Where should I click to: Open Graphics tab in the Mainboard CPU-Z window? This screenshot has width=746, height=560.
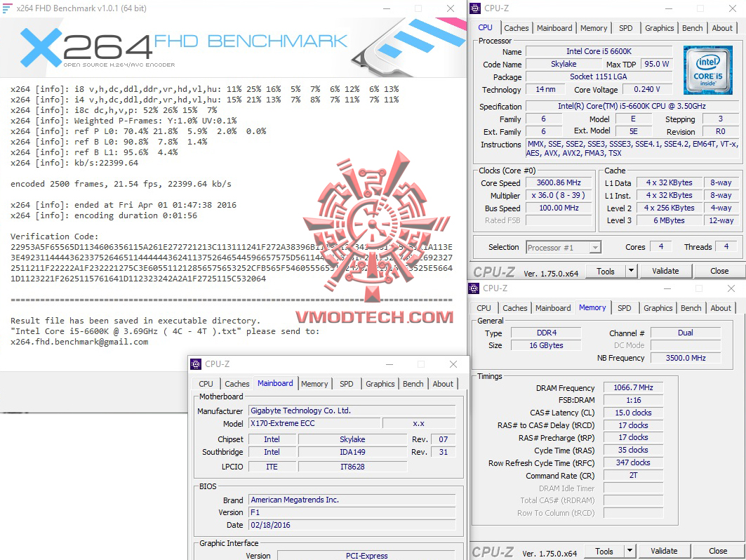tap(380, 383)
